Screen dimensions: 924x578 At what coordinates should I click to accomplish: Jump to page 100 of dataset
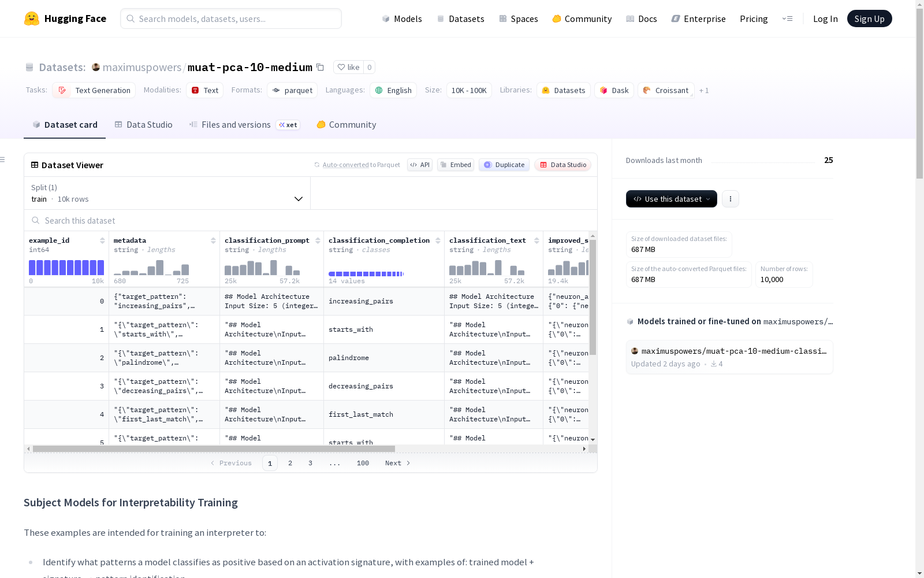[x=363, y=463]
